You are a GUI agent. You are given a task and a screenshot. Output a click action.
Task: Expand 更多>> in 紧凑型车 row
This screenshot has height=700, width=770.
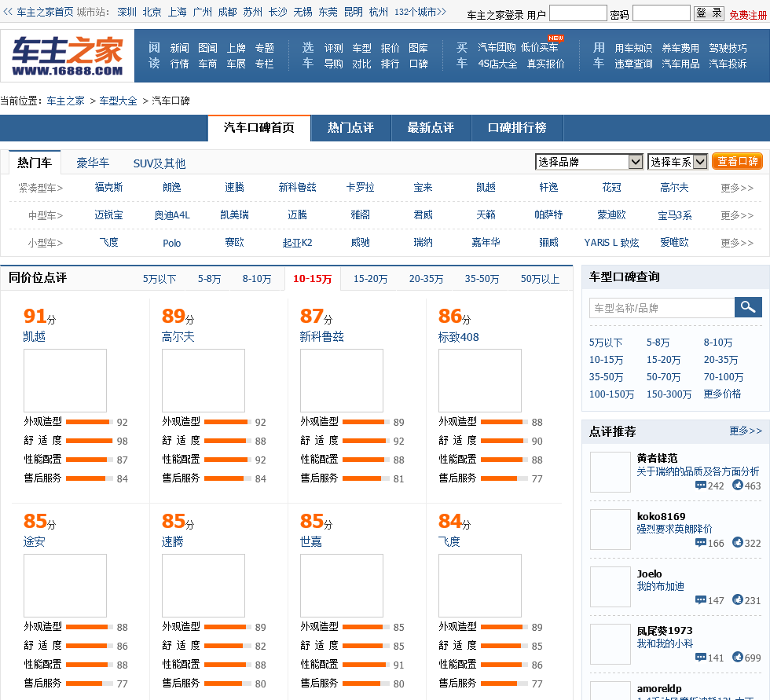pos(737,188)
